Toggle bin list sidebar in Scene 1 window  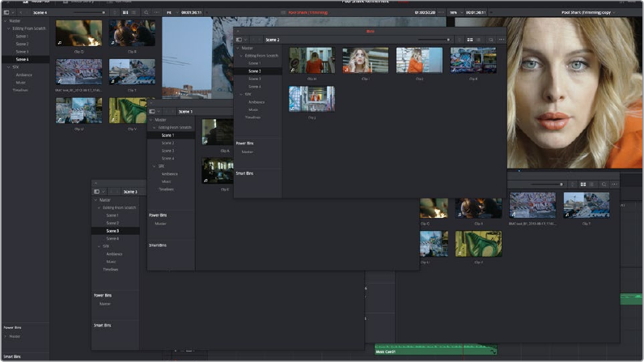click(152, 112)
